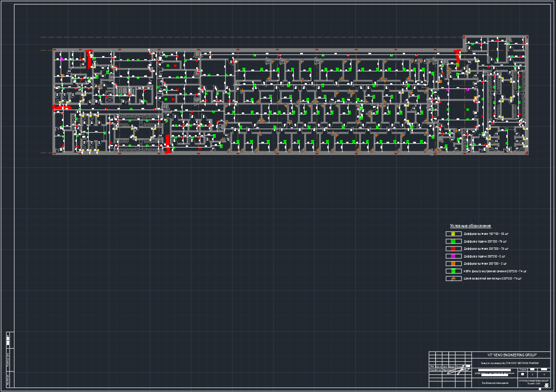Select the "HEPA фильтр" legend text line
Image resolution: width=556 pixels, height=392 pixels.
coord(495,271)
